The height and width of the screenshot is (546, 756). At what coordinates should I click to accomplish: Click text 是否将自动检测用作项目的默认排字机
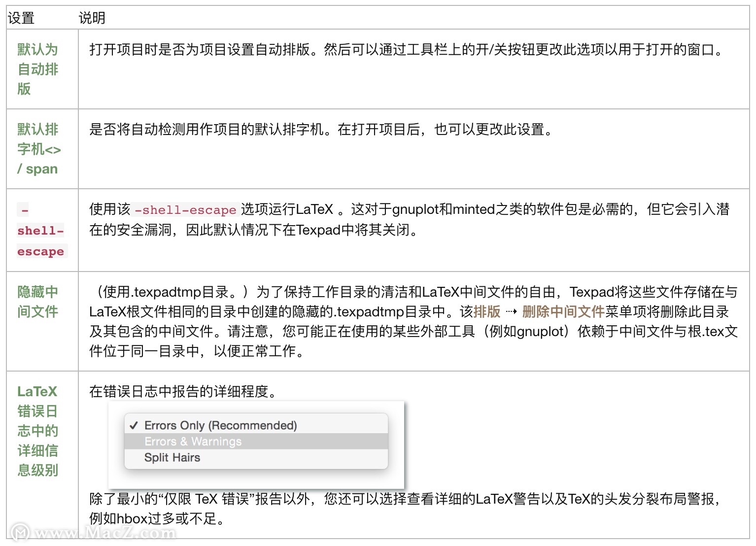pos(206,129)
